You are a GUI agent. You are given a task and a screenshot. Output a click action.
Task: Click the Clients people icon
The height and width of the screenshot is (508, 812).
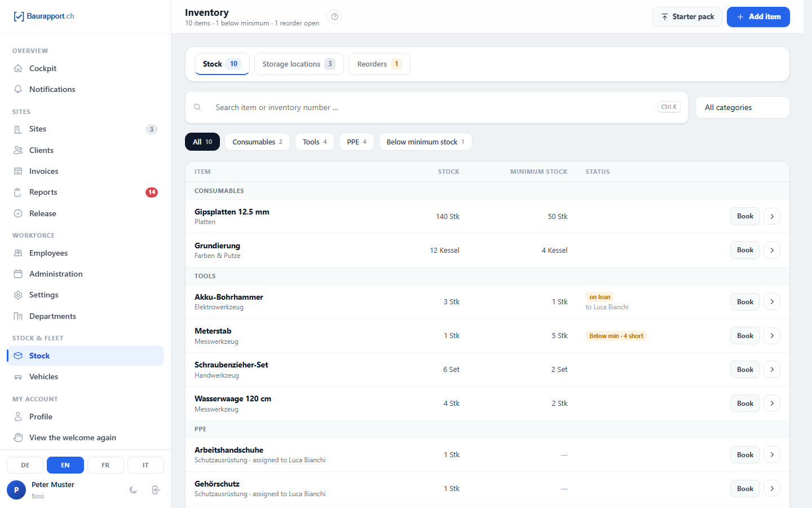[x=18, y=150]
